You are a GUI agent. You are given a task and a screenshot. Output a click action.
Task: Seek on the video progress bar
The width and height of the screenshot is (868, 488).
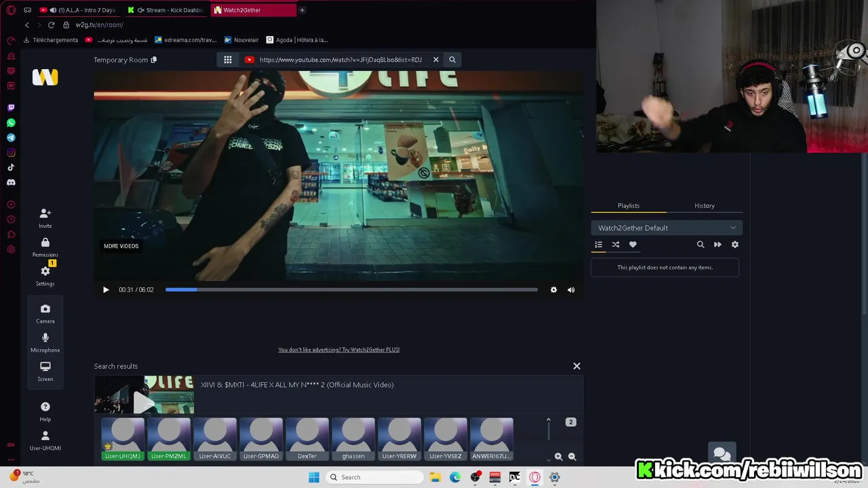pyautogui.click(x=351, y=289)
